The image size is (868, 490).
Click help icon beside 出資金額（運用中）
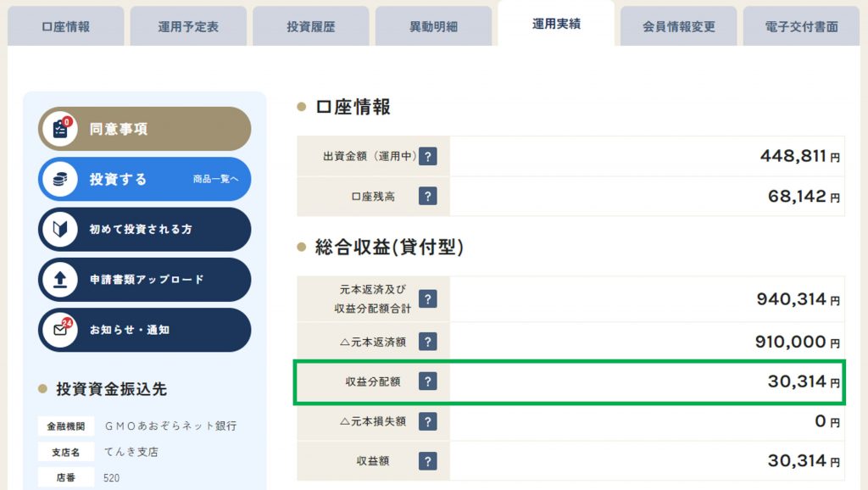point(427,156)
